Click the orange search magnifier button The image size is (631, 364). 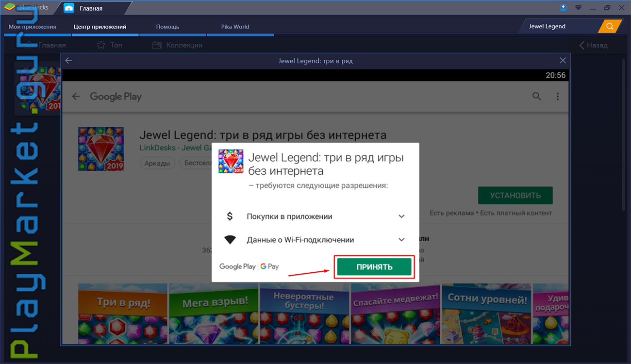coord(610,26)
